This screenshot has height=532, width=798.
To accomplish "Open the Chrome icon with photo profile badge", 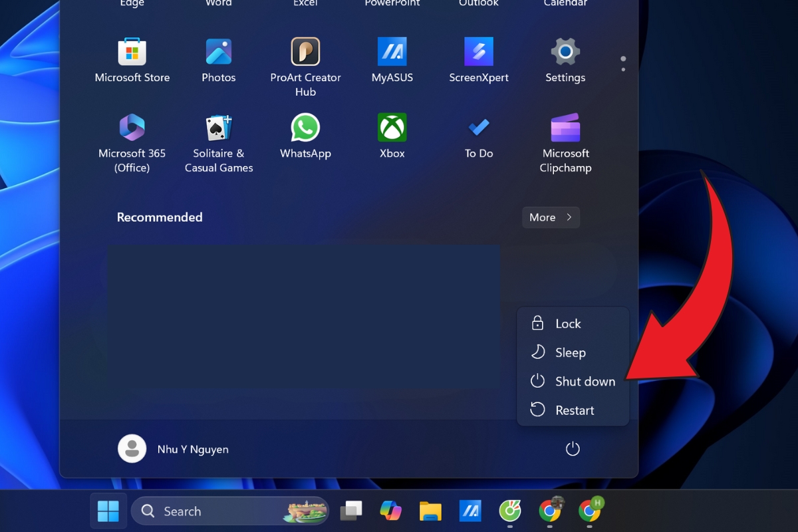I will [550, 510].
